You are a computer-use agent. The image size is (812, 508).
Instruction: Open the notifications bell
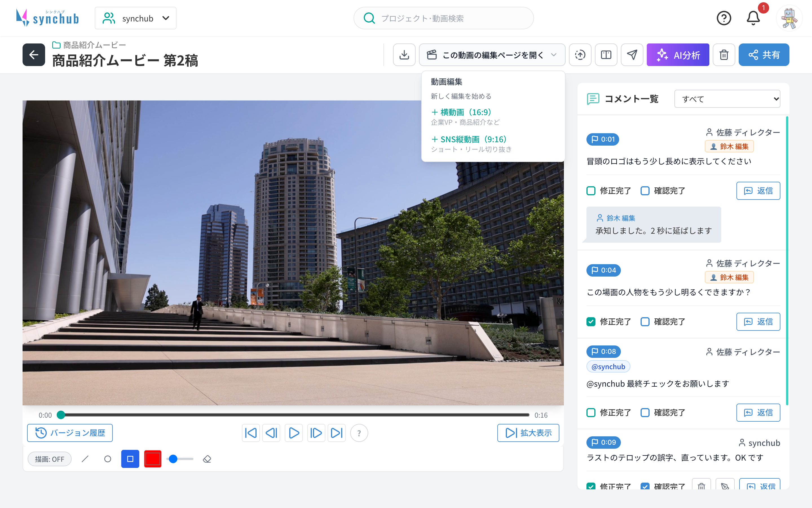(x=753, y=18)
